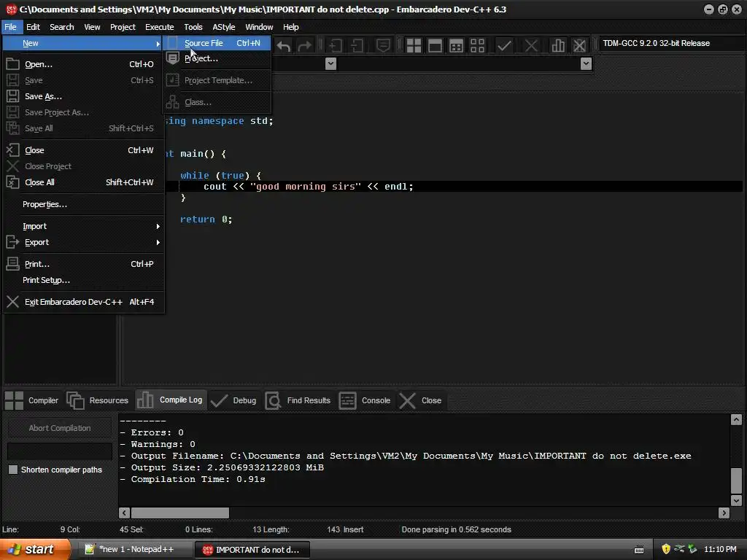Click the "return 0;" line in the editor
The height and width of the screenshot is (560, 747).
pos(206,219)
